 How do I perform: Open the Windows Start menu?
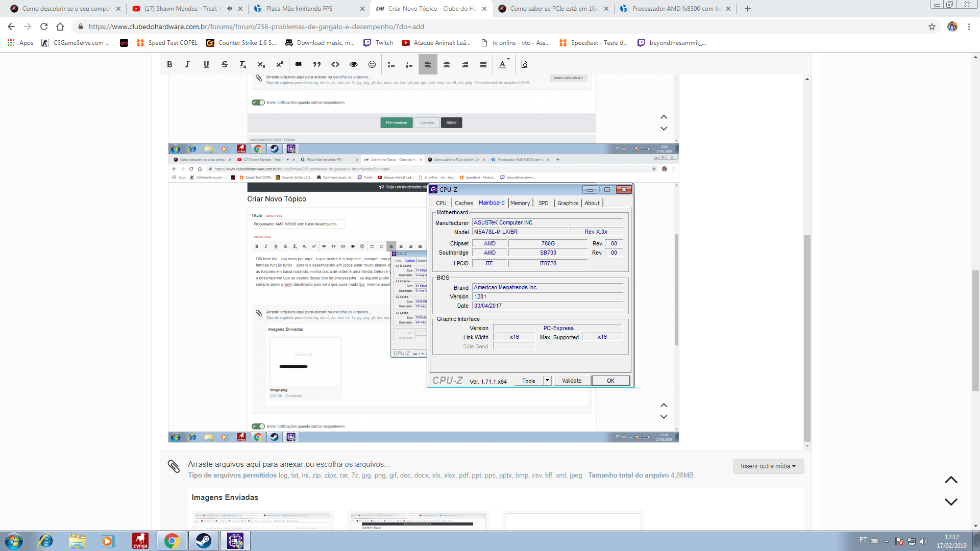(14, 541)
